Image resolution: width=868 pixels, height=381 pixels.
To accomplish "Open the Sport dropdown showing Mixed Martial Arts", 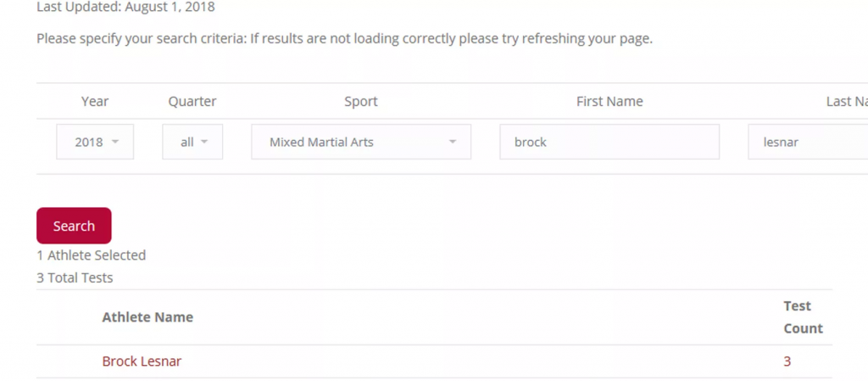I will pyautogui.click(x=360, y=143).
